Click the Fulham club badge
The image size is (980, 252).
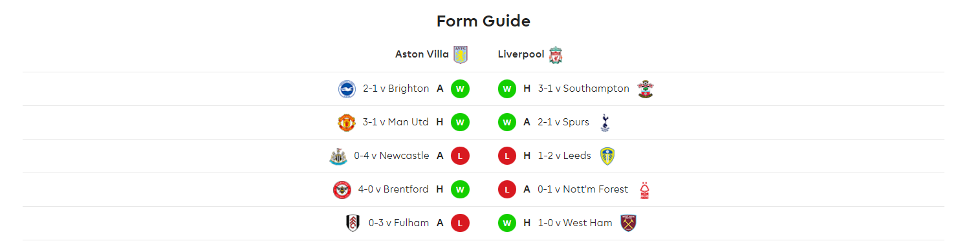[x=353, y=223]
